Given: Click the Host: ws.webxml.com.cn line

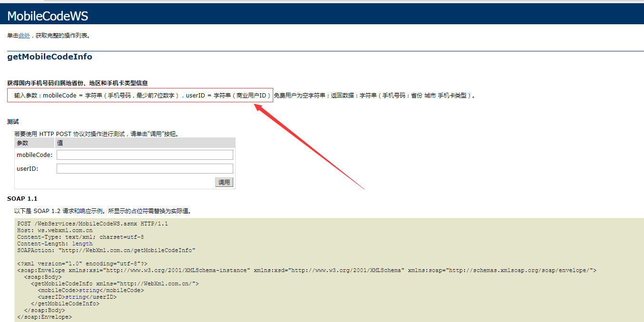Looking at the screenshot, I should pos(55,230).
